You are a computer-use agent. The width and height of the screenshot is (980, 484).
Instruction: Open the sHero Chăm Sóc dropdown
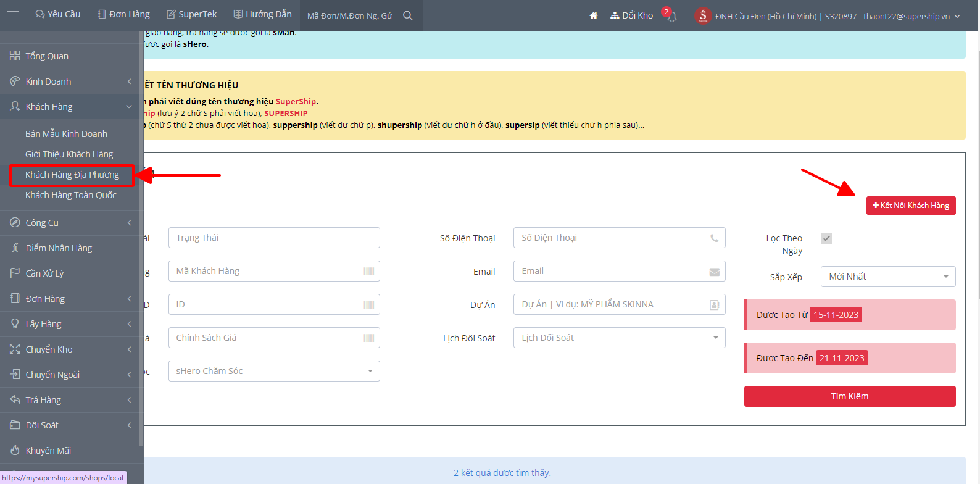[274, 371]
